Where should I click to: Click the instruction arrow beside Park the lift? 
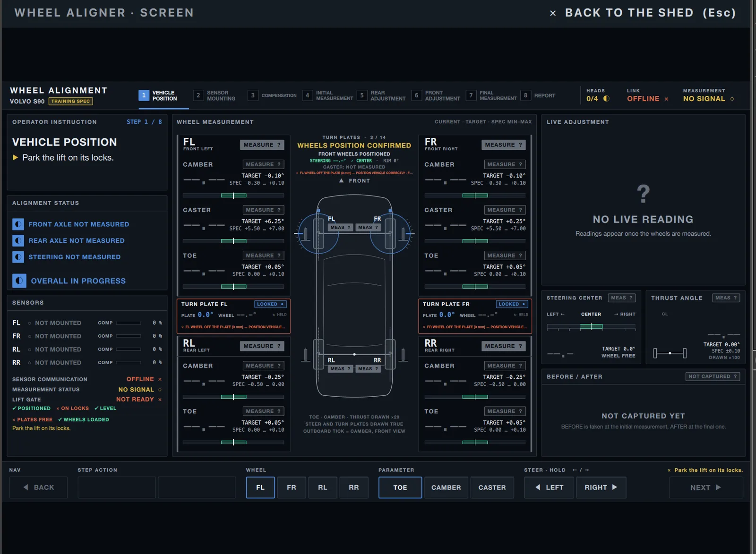tap(15, 158)
